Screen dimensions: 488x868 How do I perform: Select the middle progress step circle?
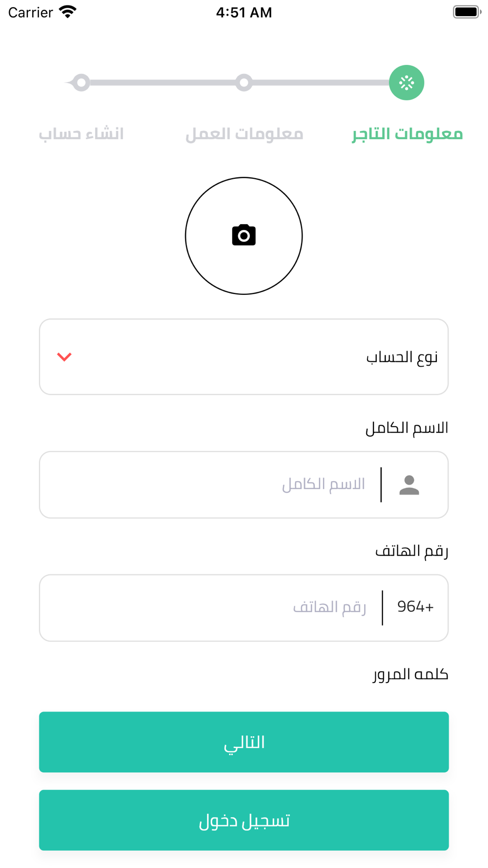coord(244,83)
